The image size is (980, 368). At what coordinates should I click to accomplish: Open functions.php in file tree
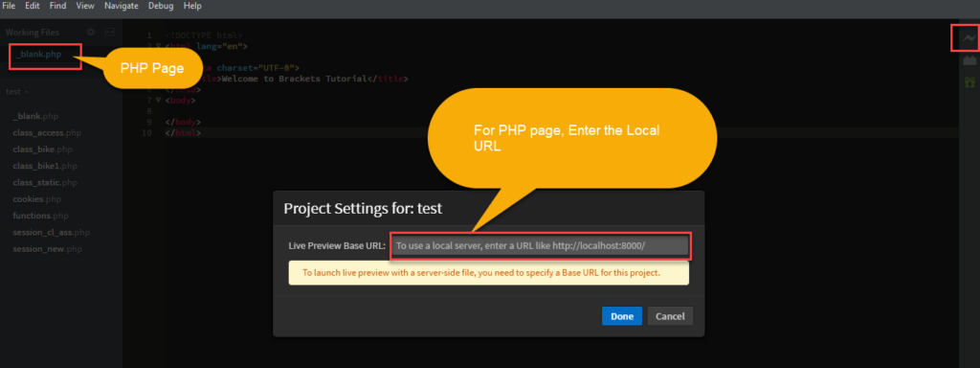[40, 216]
